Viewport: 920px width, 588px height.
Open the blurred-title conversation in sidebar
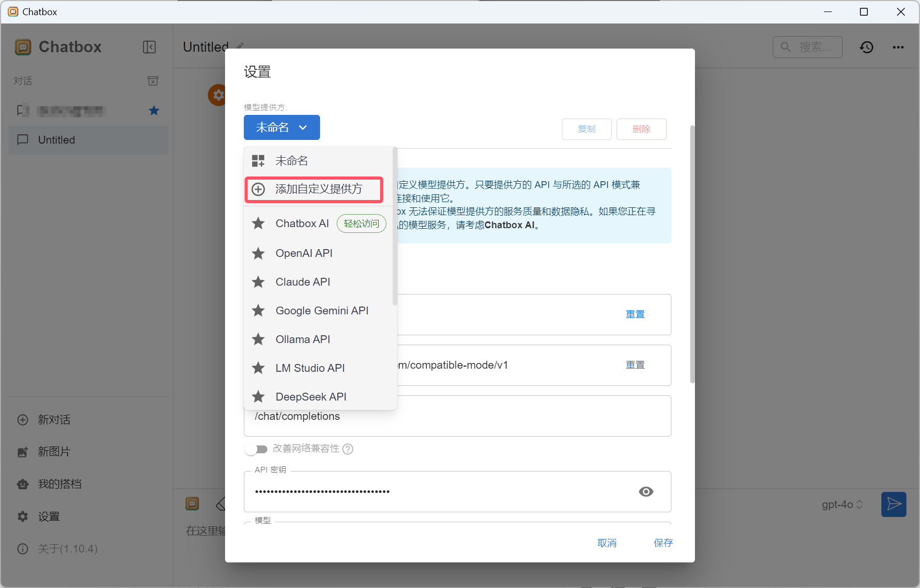(x=88, y=110)
